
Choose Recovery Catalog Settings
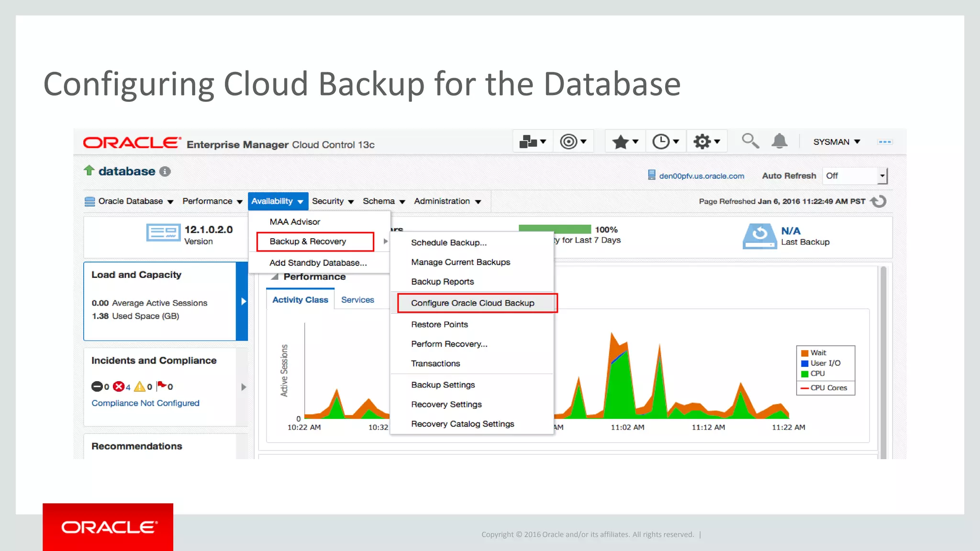(x=463, y=425)
